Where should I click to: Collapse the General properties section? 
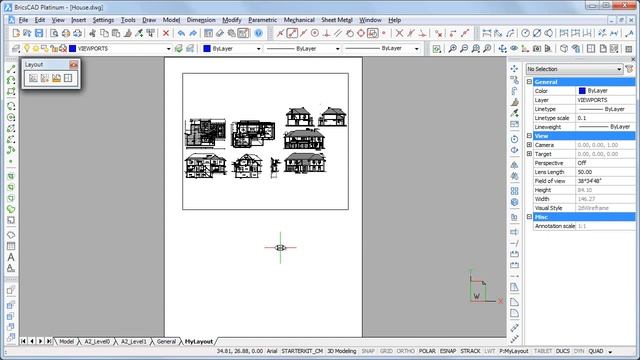[x=529, y=82]
